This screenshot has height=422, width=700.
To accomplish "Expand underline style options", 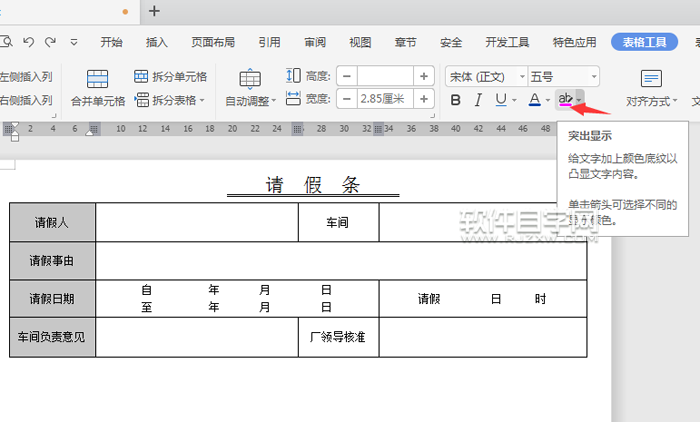I will pos(514,100).
